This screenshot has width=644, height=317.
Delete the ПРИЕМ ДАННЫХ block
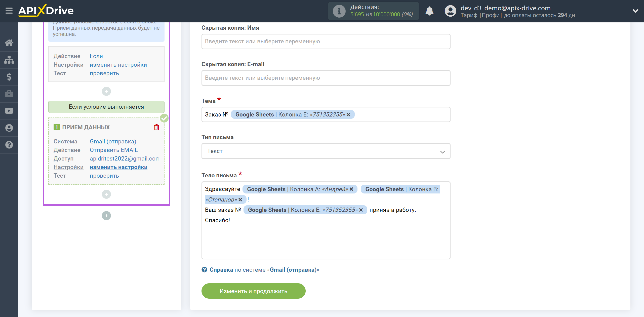(x=156, y=127)
